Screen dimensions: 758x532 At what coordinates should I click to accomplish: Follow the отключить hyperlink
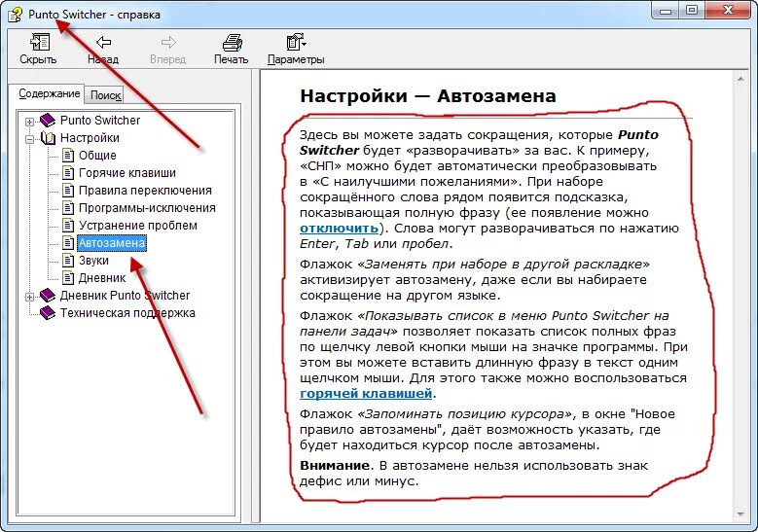click(339, 228)
